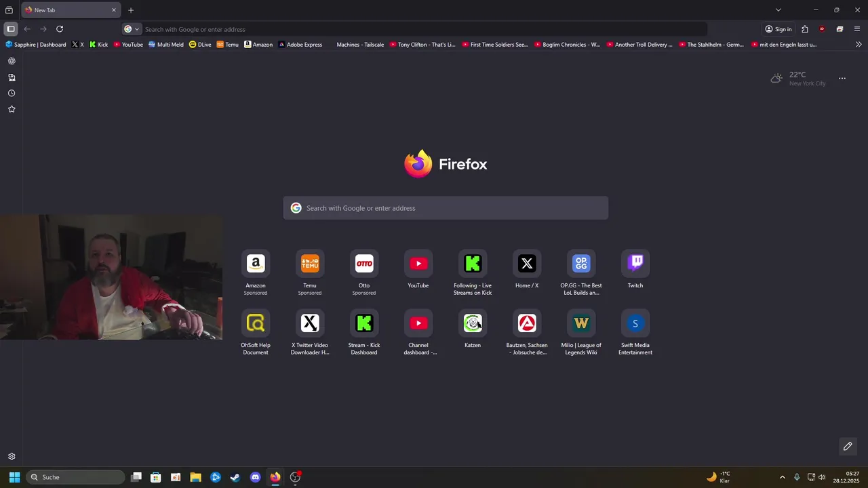
Task: Open the YouTube bookmark in toolbar
Action: tap(128, 45)
